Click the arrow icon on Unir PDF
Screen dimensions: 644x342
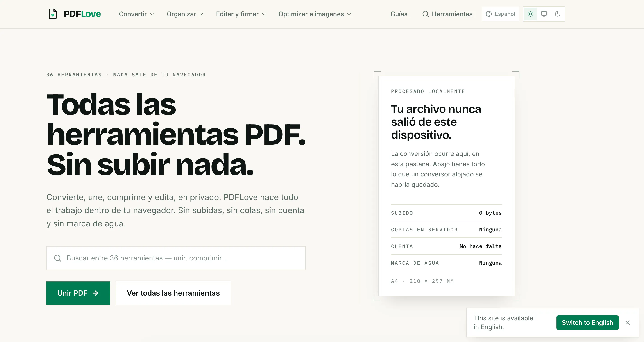tap(95, 293)
